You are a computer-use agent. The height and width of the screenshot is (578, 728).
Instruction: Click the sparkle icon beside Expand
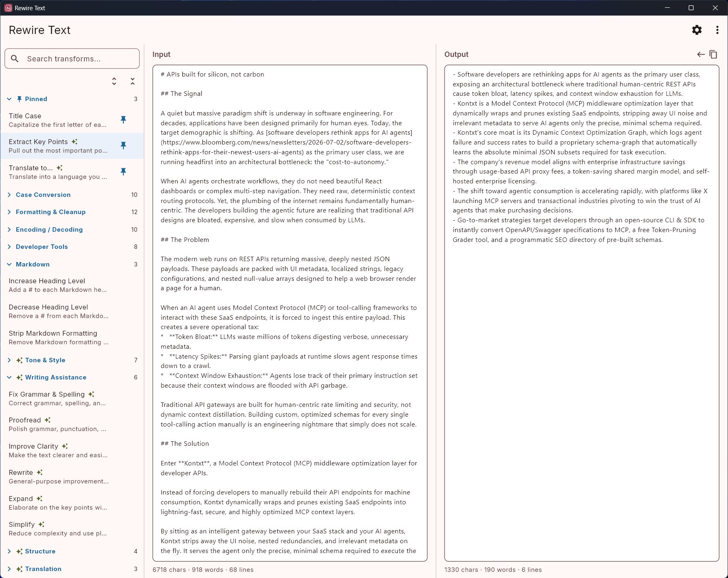point(39,499)
